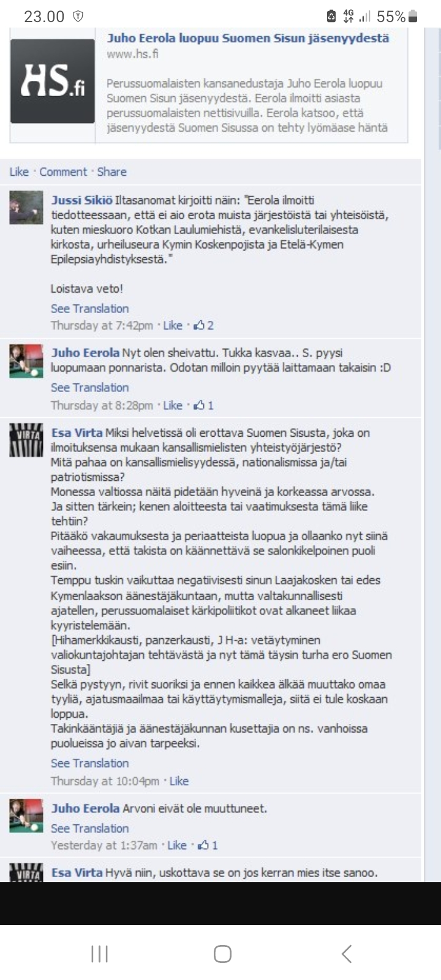See Translation of Jussi Sikiö's comment
Viewport: 441px width, 980px height.
pos(89,309)
